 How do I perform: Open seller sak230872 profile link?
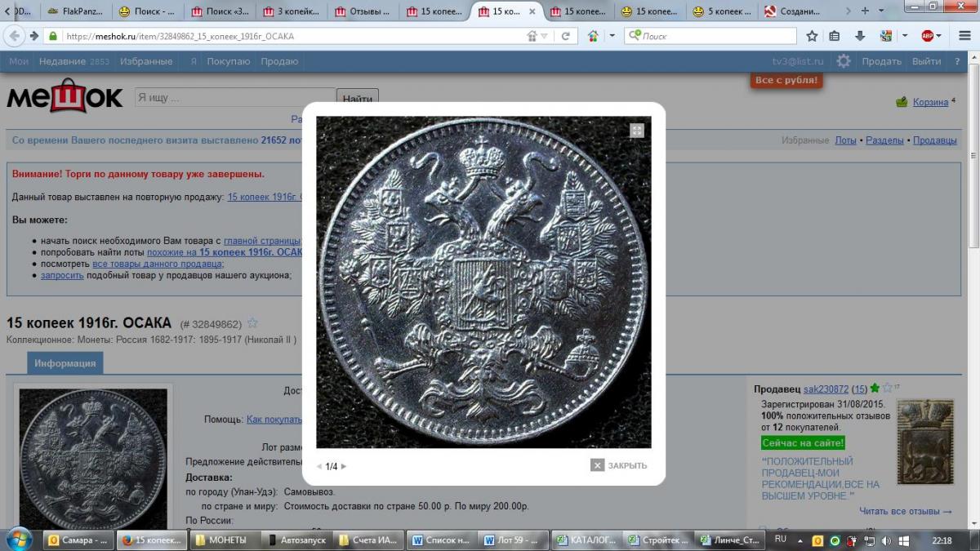tap(826, 389)
